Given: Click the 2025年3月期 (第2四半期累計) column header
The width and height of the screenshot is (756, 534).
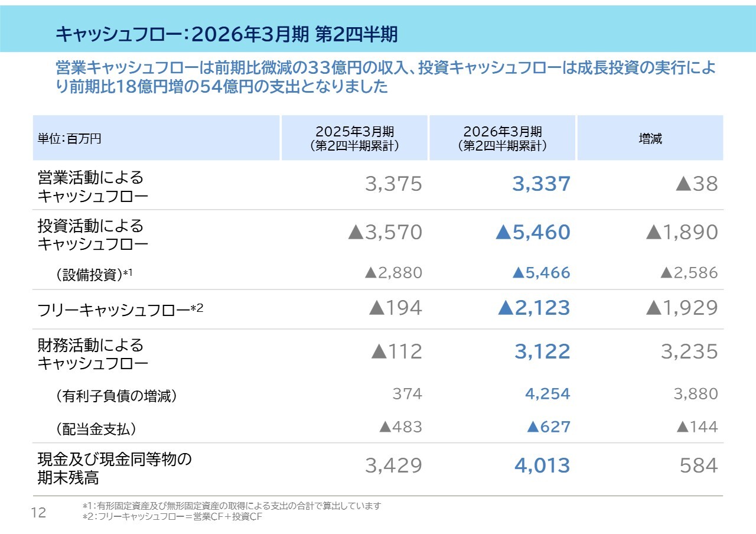Looking at the screenshot, I should 354,138.
